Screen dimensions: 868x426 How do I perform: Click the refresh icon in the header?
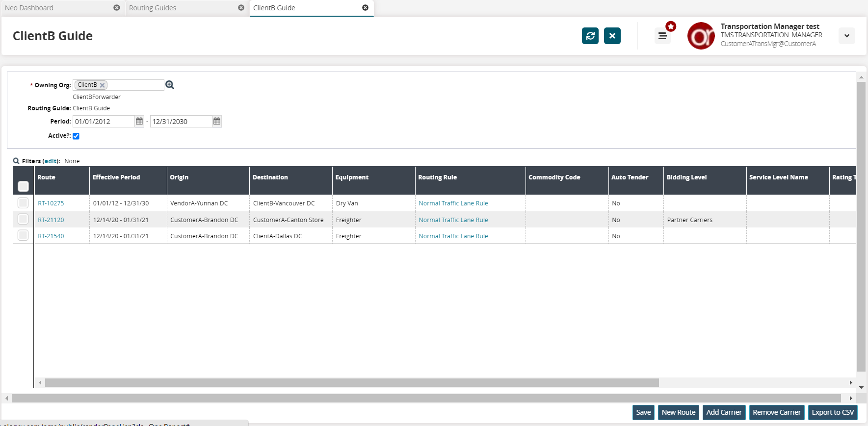click(590, 36)
